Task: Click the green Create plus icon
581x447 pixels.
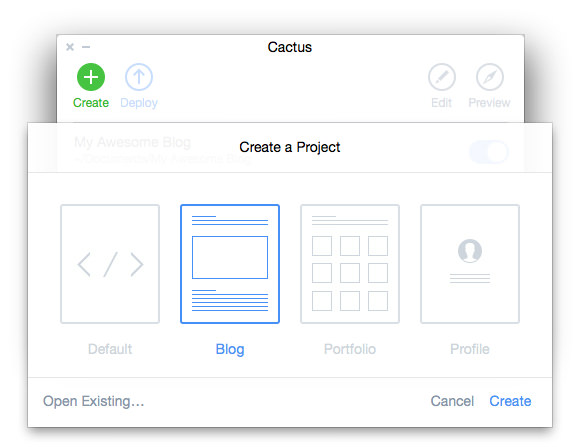Action: pyautogui.click(x=91, y=77)
